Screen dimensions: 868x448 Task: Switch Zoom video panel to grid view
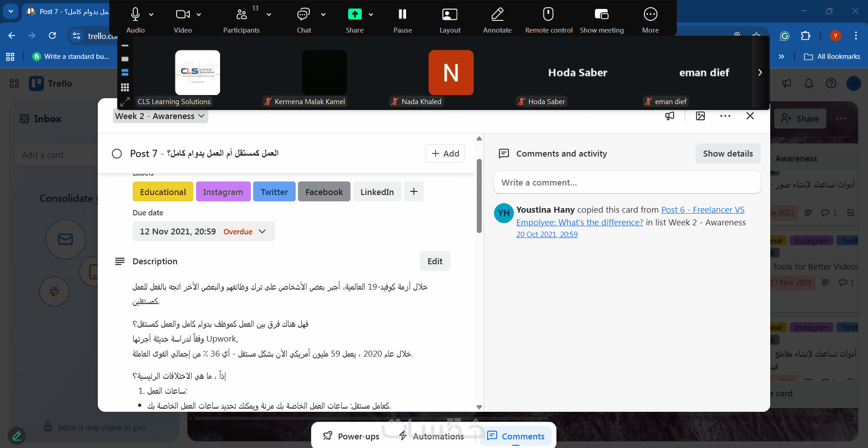[125, 87]
